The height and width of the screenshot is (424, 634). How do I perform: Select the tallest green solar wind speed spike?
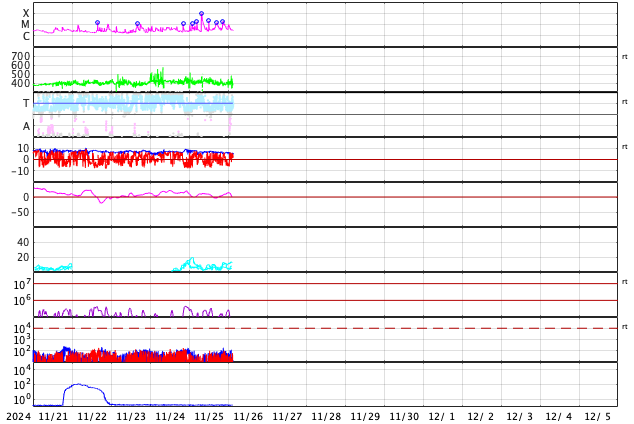pyautogui.click(x=163, y=69)
